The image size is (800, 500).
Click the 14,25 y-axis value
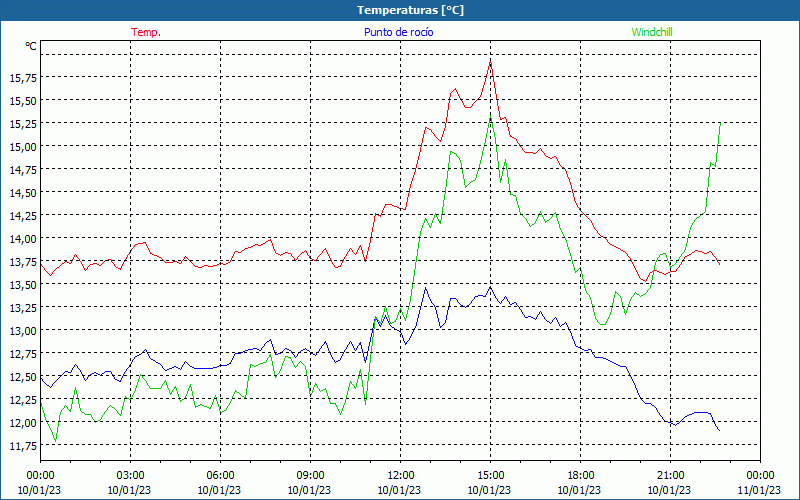23,215
